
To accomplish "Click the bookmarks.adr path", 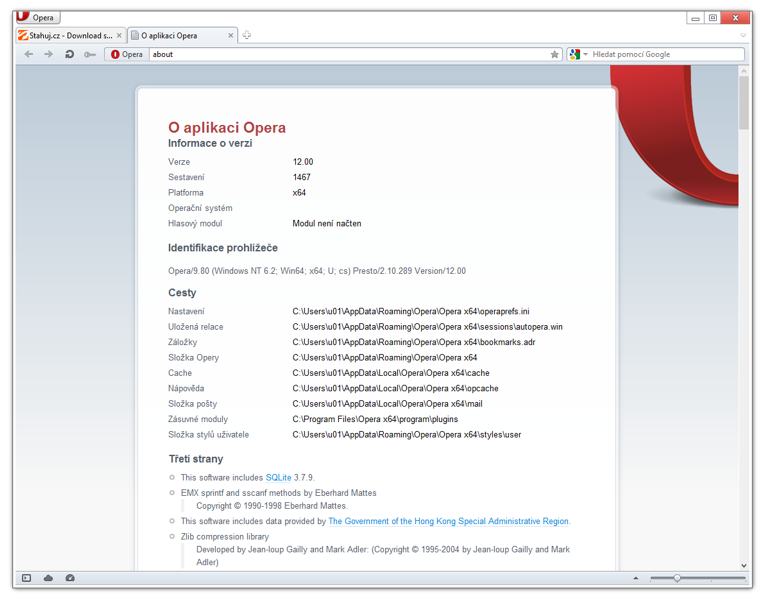I will [414, 342].
